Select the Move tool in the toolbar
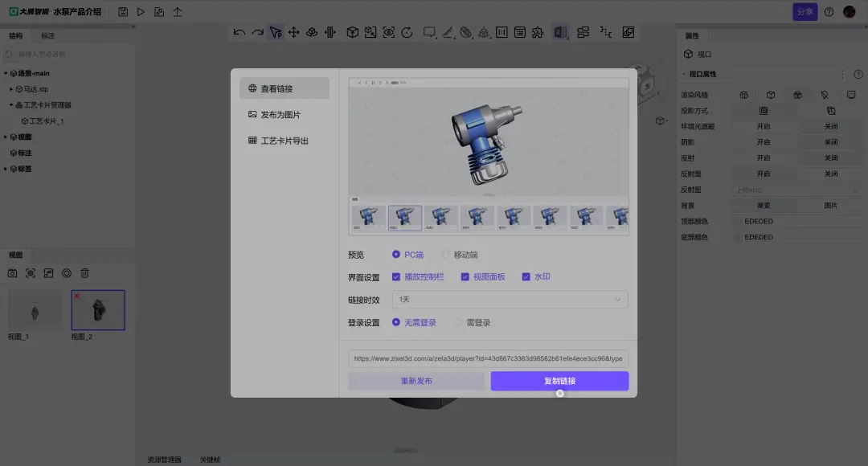The image size is (868, 466). [x=293, y=32]
